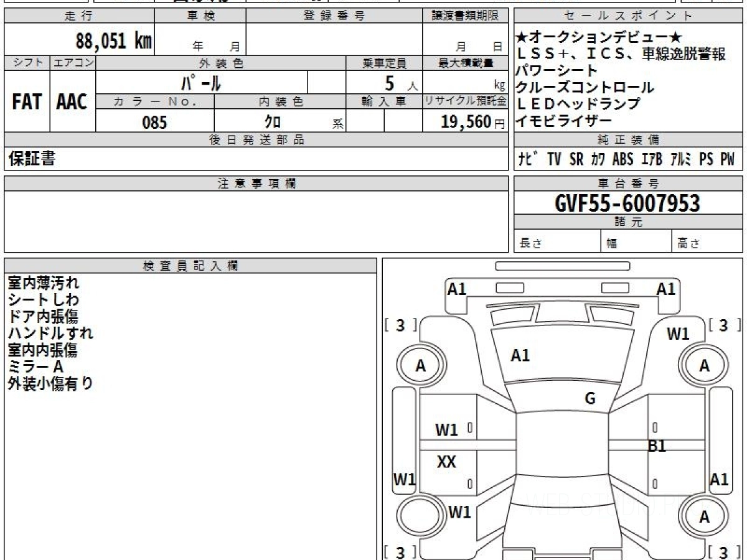
Task: Click the color number 085 cell
Action: click(x=155, y=121)
